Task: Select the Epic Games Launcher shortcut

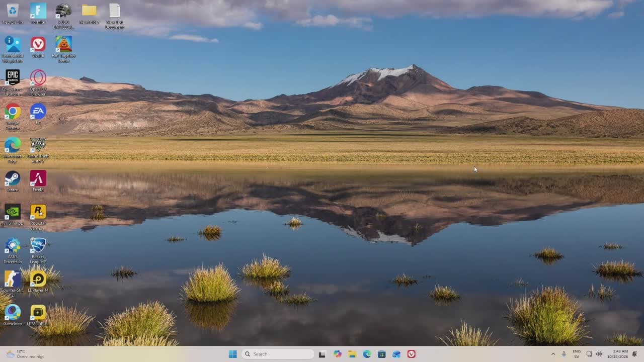Action: (13, 83)
